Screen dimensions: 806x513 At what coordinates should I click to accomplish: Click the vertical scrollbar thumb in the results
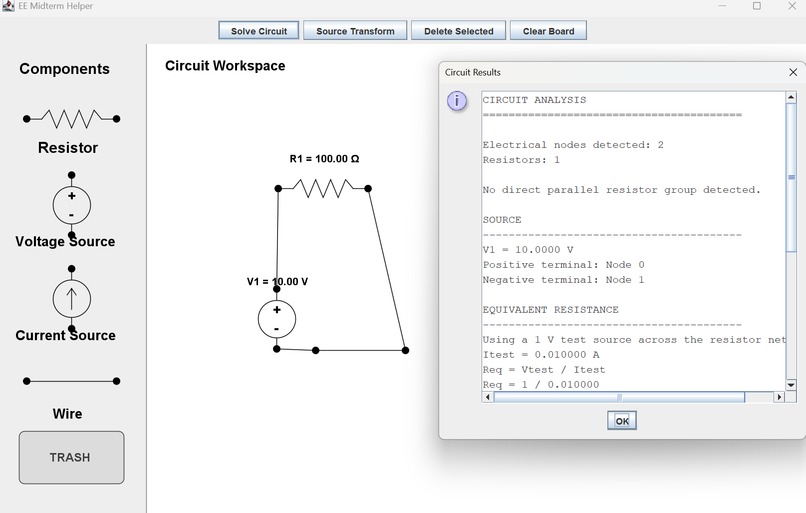point(791,177)
